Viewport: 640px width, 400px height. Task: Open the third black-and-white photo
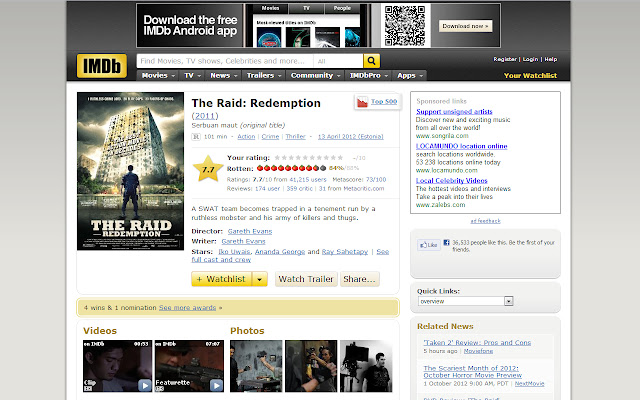pyautogui.click(x=366, y=366)
